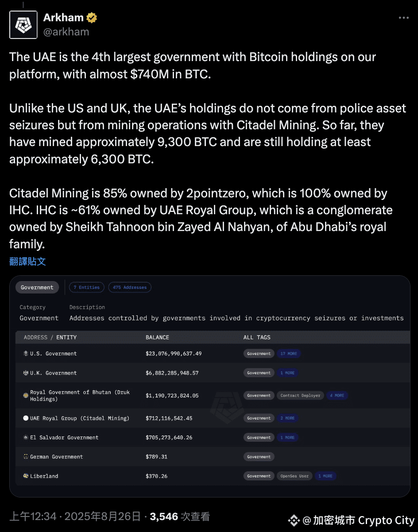The width and height of the screenshot is (418, 532).
Task: Click the Bhutan Druk Holdings entity icon
Action: pyautogui.click(x=26, y=395)
